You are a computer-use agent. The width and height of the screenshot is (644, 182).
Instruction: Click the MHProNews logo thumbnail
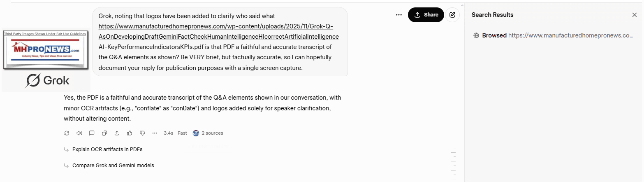45,50
